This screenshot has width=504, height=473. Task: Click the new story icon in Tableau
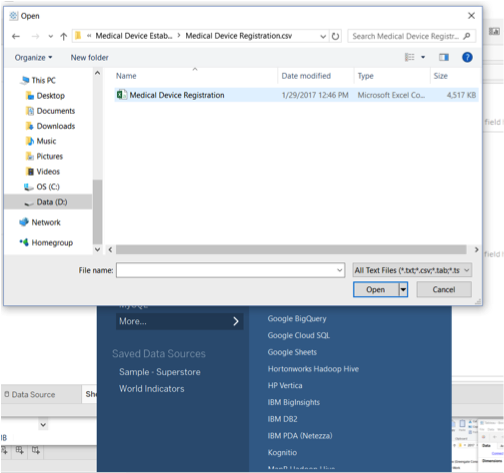pos(36,451)
